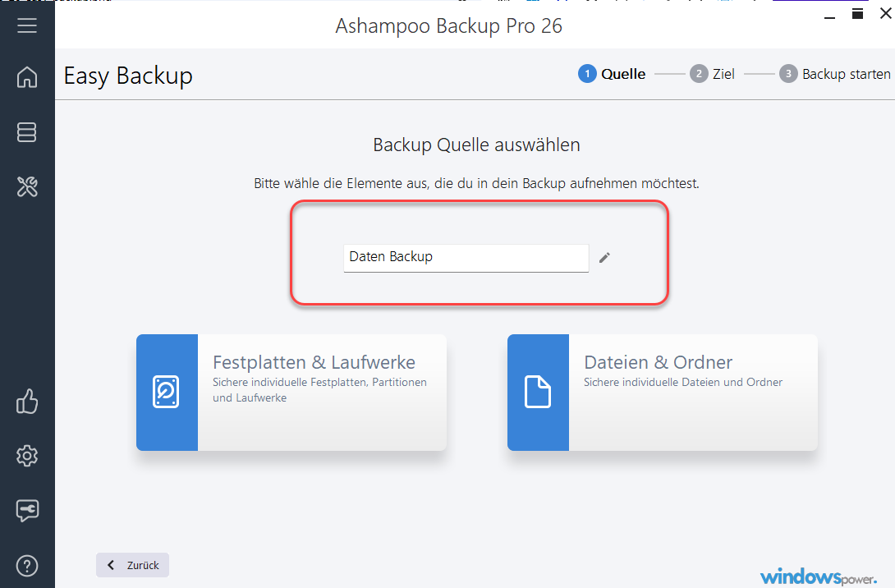Click the text Sichere individuelle Dateien und Ordner
Viewport: 895px width, 588px height.
tap(682, 382)
